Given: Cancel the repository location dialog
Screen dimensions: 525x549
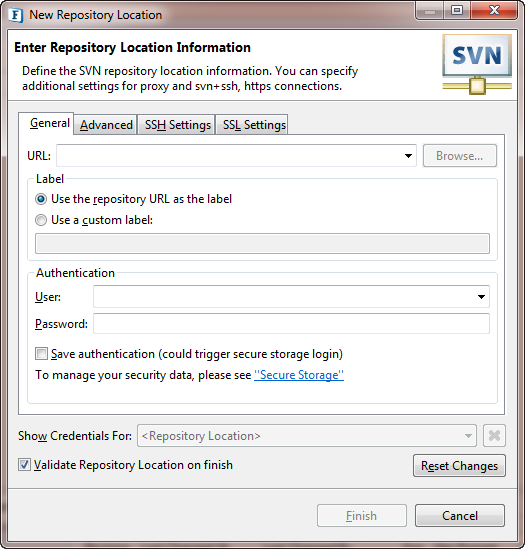Looking at the screenshot, I should point(460,515).
